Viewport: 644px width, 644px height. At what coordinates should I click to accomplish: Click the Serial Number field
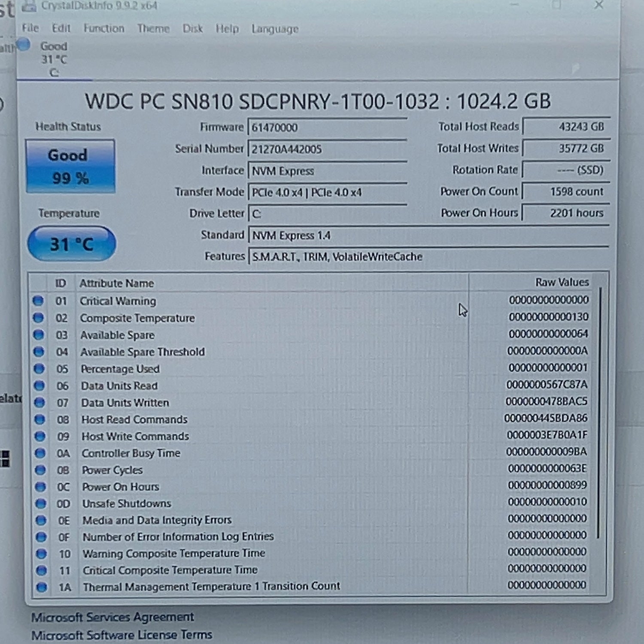click(x=327, y=149)
